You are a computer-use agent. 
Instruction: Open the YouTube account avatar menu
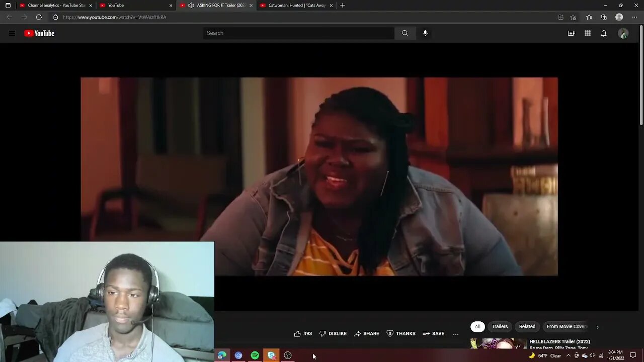(x=623, y=33)
